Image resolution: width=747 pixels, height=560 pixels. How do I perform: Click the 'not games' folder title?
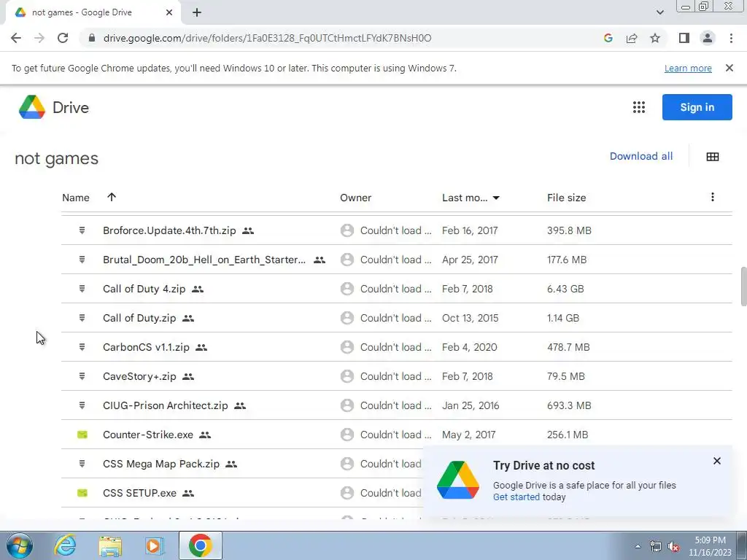tap(56, 158)
